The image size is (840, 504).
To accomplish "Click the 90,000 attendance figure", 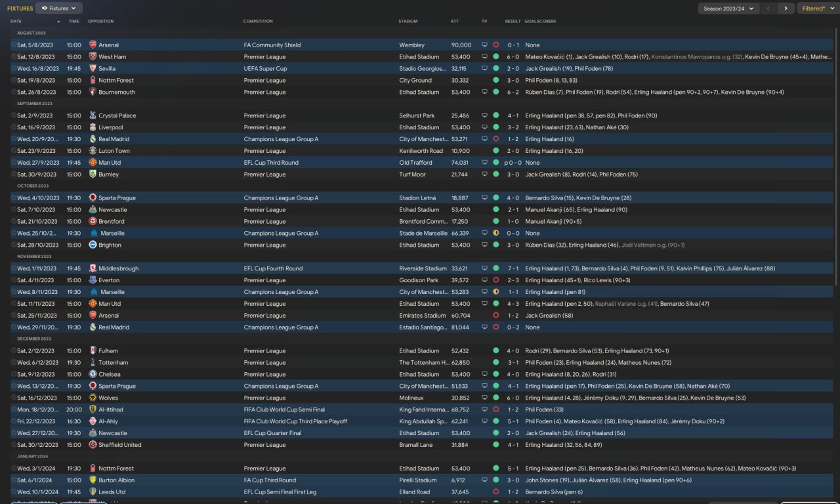I will [461, 45].
